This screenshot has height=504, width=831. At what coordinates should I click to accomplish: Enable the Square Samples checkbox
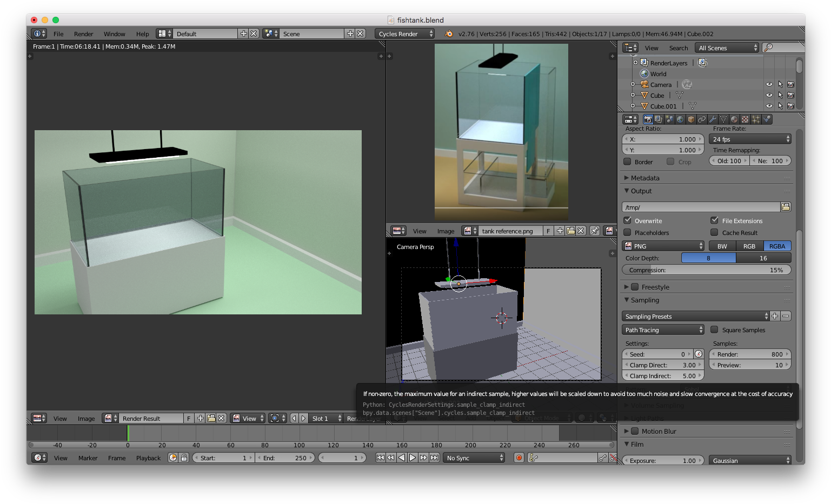[x=714, y=330]
